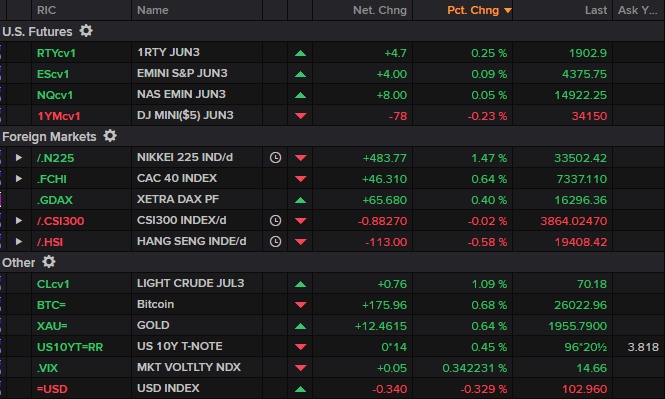The image size is (665, 399).
Task: Toggle the Pct. Chng sort arrow
Action: (508, 11)
